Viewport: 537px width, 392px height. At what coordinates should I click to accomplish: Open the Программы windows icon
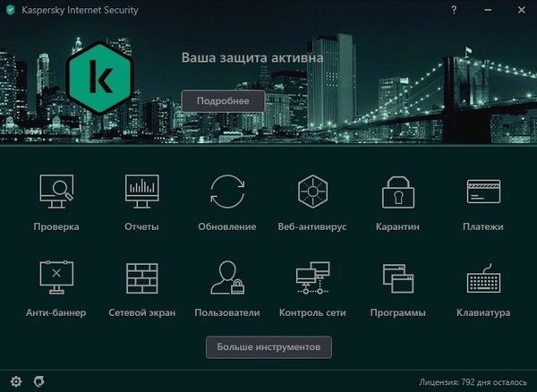(398, 278)
